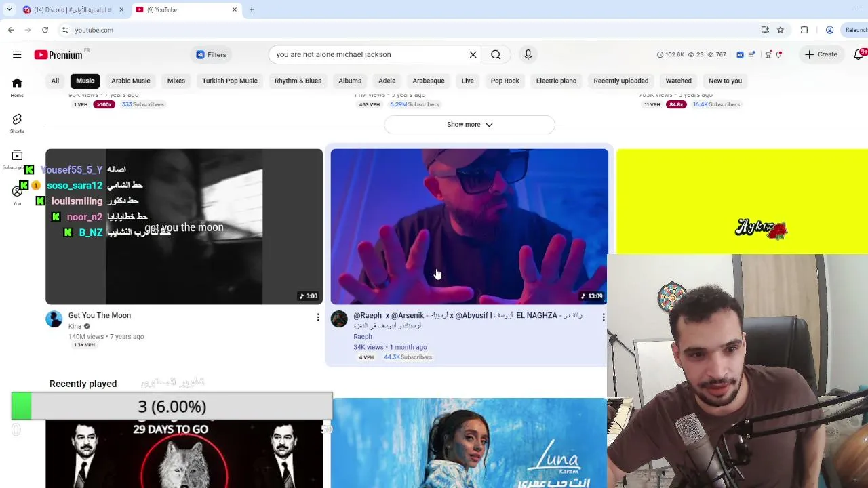Play the Raeph 13:09 video thumbnail
The width and height of the screenshot is (868, 488).
[x=469, y=227]
